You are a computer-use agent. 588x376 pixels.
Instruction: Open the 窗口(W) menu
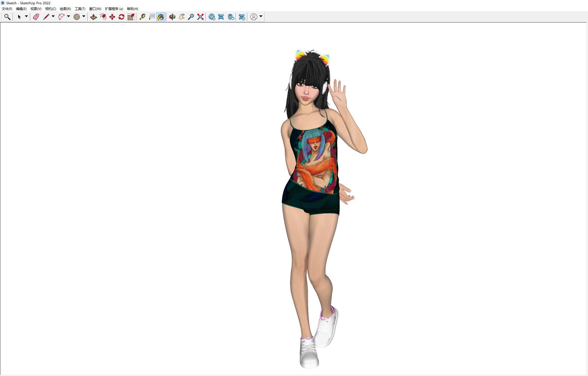coord(95,9)
